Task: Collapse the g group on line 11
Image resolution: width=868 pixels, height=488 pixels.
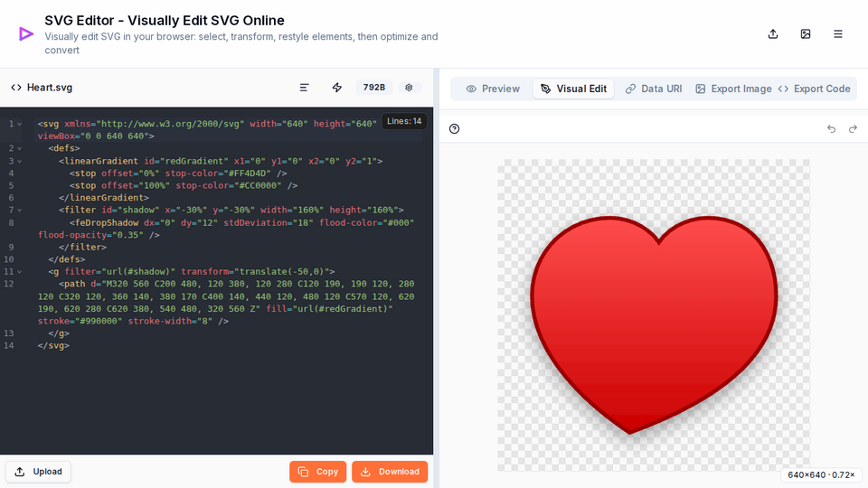Action: pos(19,272)
